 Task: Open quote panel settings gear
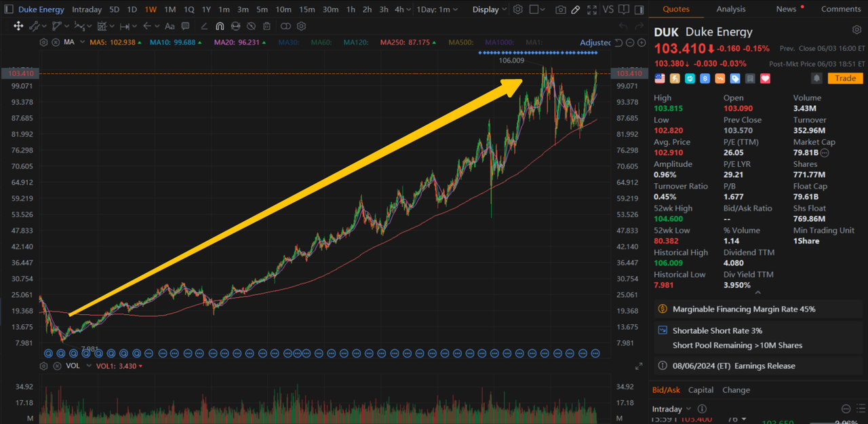coord(856,31)
